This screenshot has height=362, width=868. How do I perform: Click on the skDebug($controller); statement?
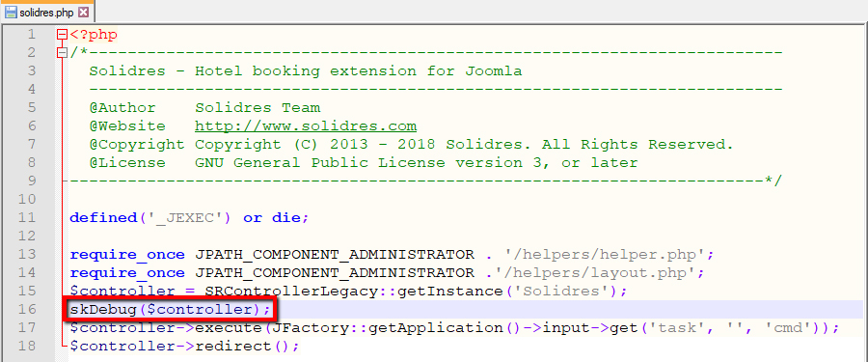pyautogui.click(x=171, y=309)
